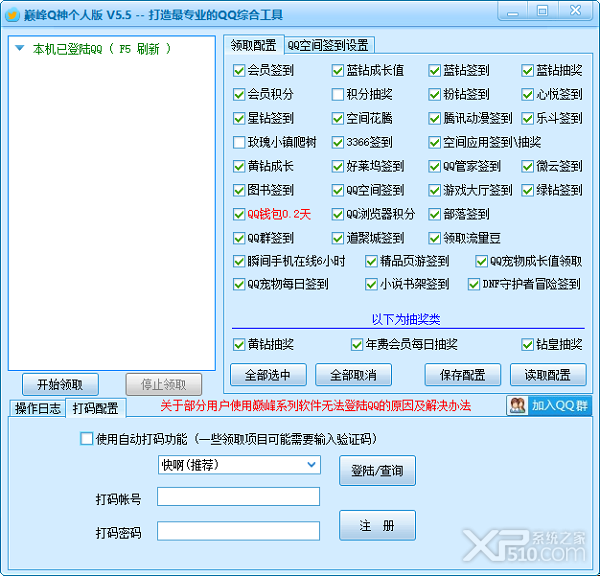Uncheck the 微云签到 checkbox

pyautogui.click(x=527, y=166)
